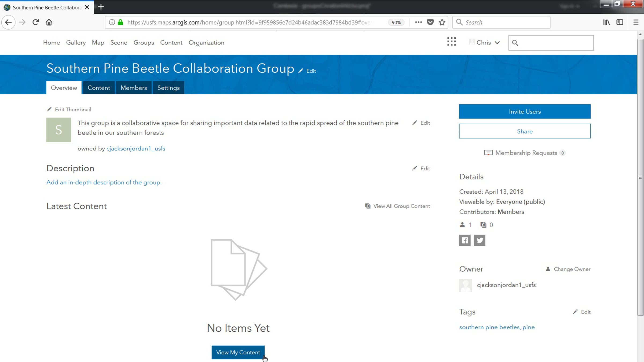Open the Members tab

134,88
